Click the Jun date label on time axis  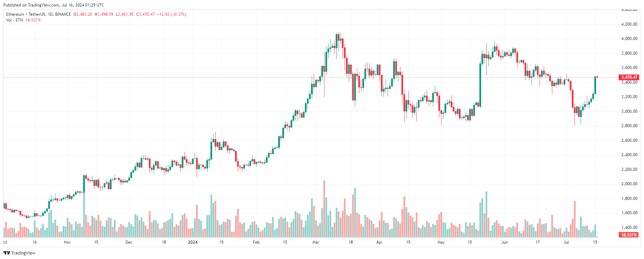pos(505,242)
